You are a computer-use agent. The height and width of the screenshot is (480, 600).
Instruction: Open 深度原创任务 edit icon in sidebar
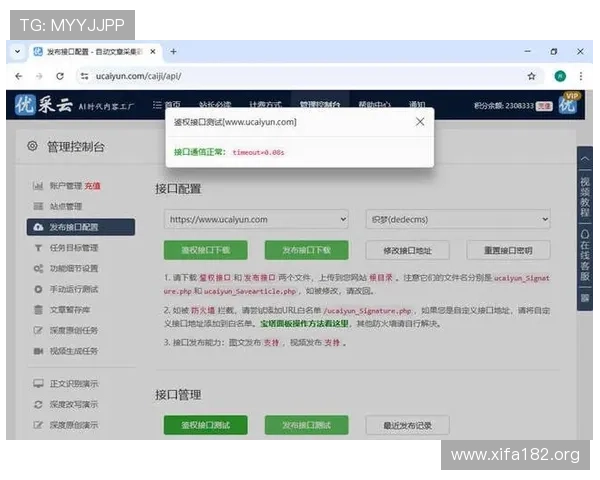tap(38, 330)
